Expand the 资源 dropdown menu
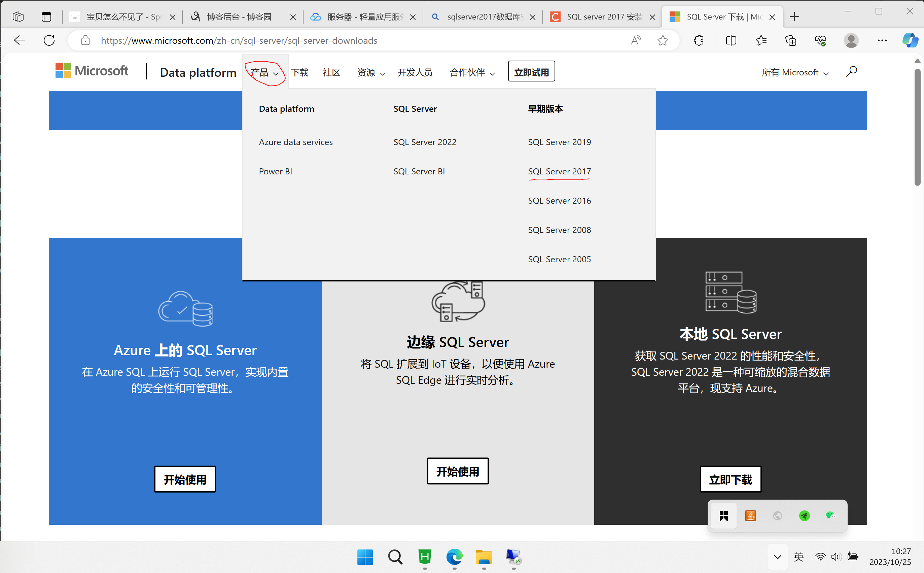The image size is (924, 573). pos(371,72)
